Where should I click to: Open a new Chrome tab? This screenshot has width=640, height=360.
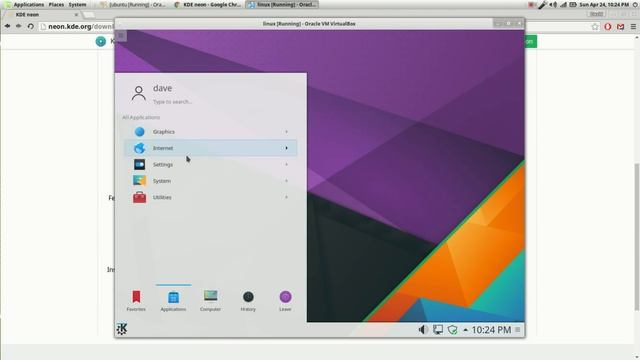point(89,15)
